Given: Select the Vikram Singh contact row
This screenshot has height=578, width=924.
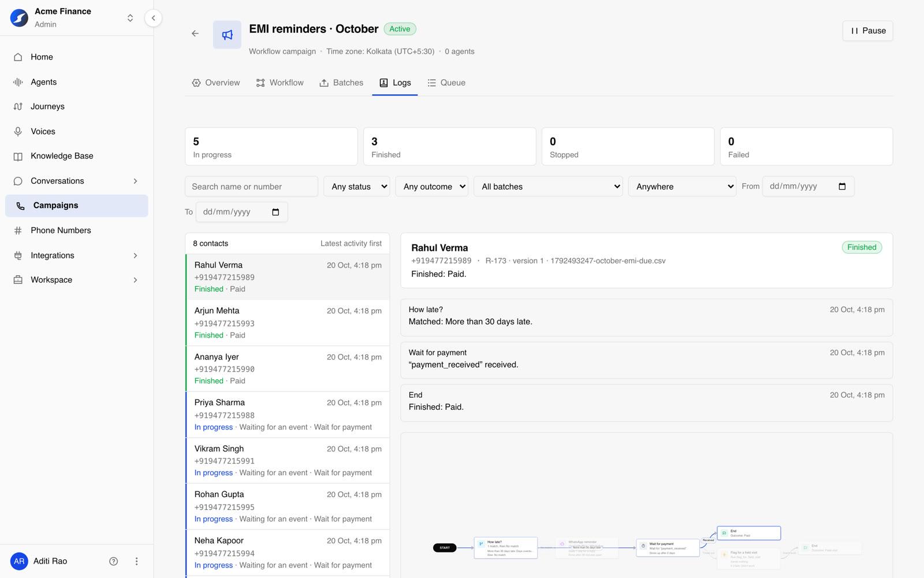Looking at the screenshot, I should click(288, 460).
